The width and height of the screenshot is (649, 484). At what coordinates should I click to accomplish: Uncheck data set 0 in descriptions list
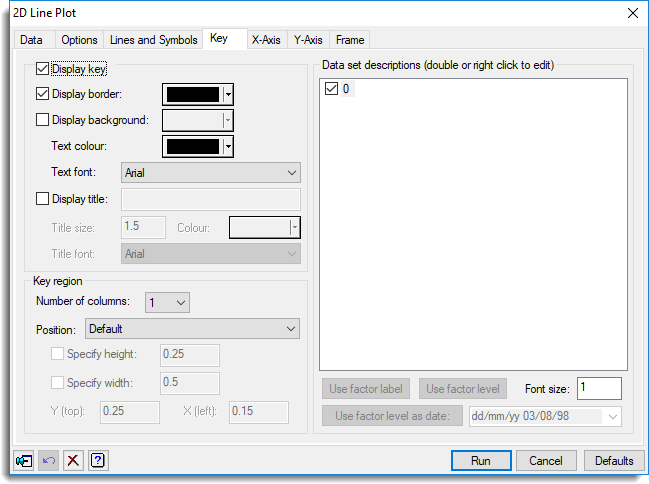(x=333, y=90)
